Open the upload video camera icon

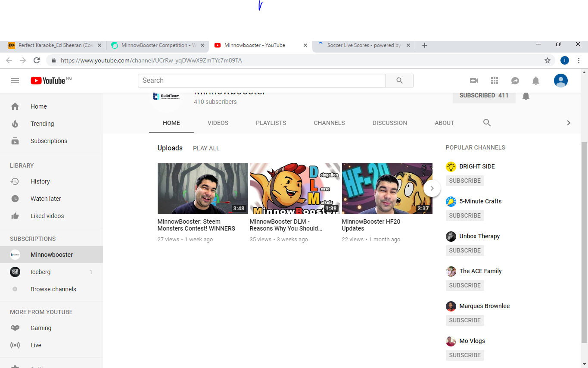pos(474,81)
